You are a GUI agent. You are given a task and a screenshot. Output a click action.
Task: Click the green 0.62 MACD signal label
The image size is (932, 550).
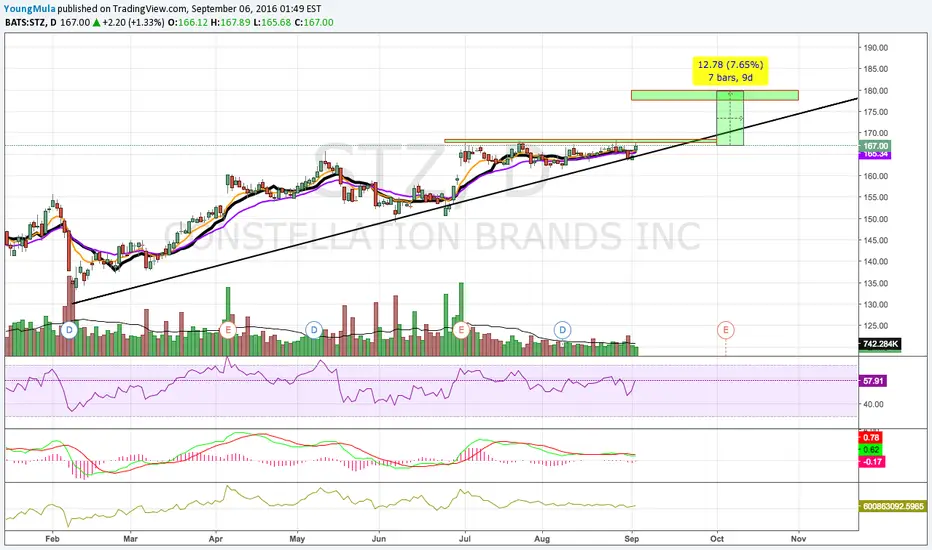tap(871, 450)
